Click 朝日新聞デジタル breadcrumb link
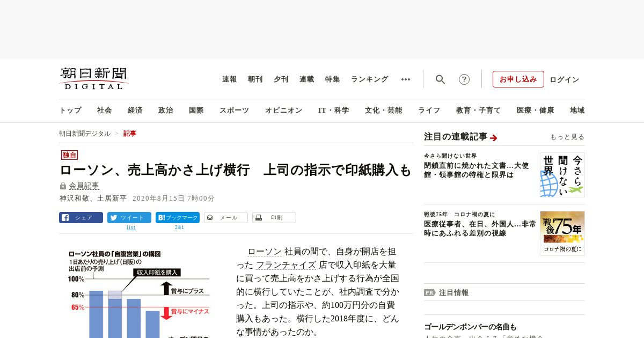 tap(85, 134)
